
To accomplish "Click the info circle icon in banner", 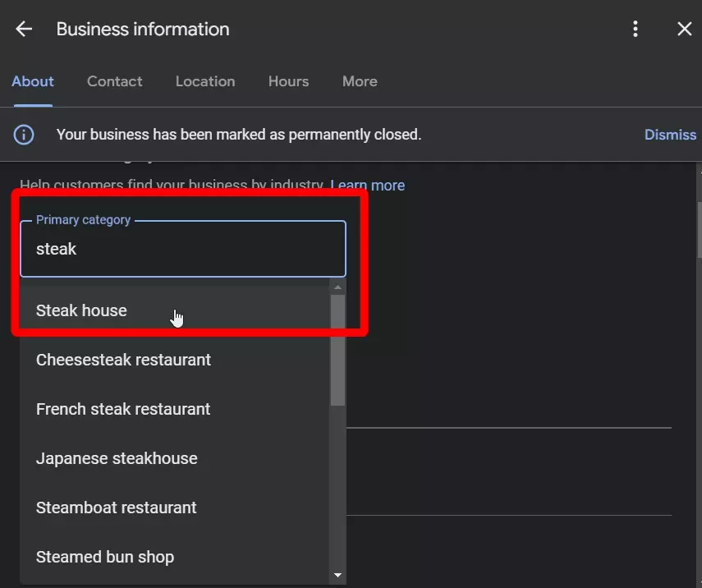I will [x=25, y=135].
